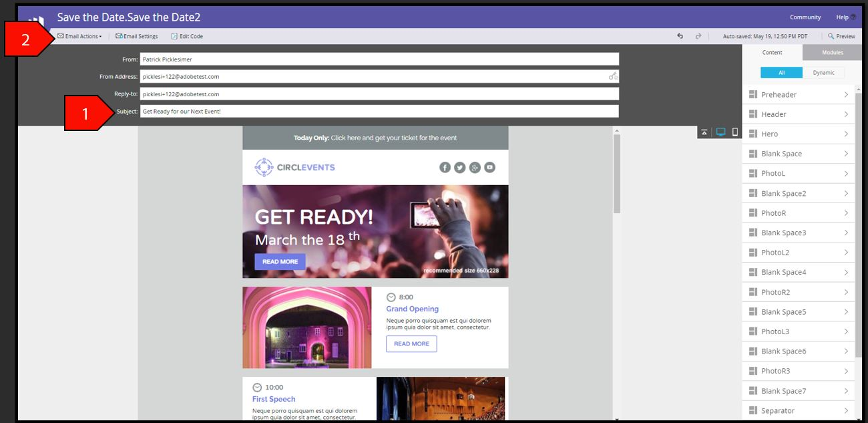
Task: Switch to mobile view of the email
Action: pos(735,132)
